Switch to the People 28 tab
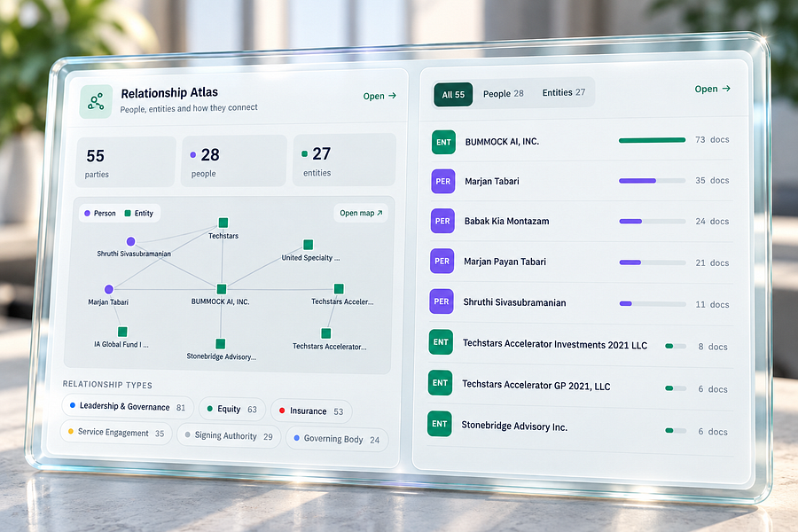The height and width of the screenshot is (532, 798). (x=503, y=94)
